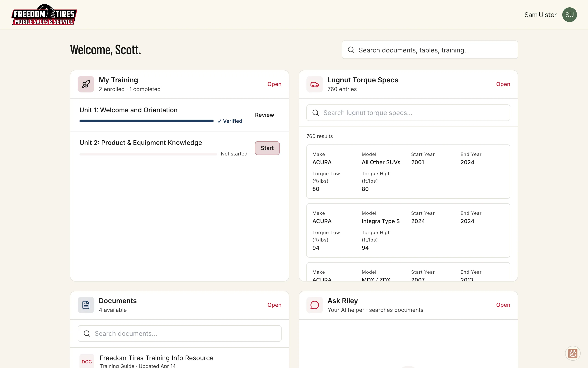Click the Lugnut Torque Specs car icon
This screenshot has width=588, height=368.
(x=315, y=84)
